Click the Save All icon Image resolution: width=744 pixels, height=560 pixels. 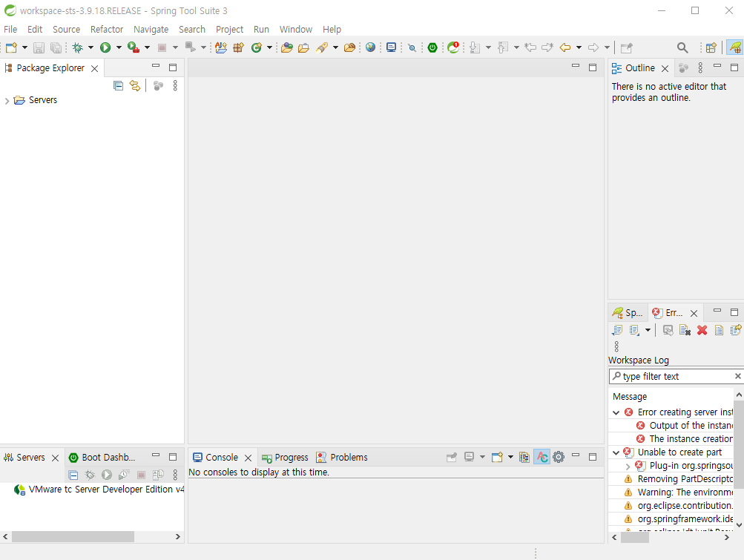(x=56, y=47)
